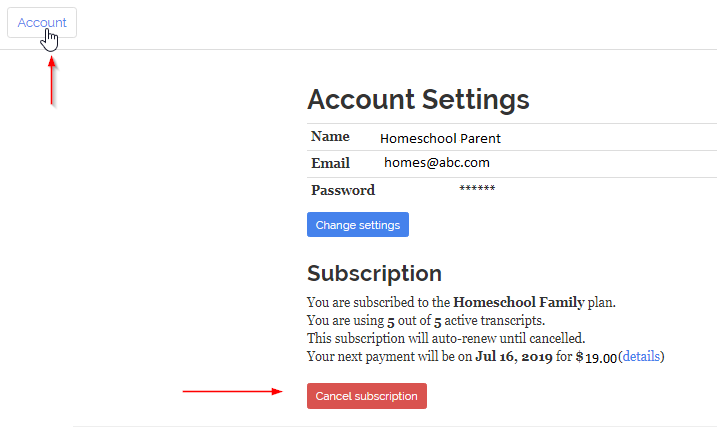Screen dimensions: 717x432
Task: Click the red arrow pointing at Cancel subscription
Action: coord(233,392)
